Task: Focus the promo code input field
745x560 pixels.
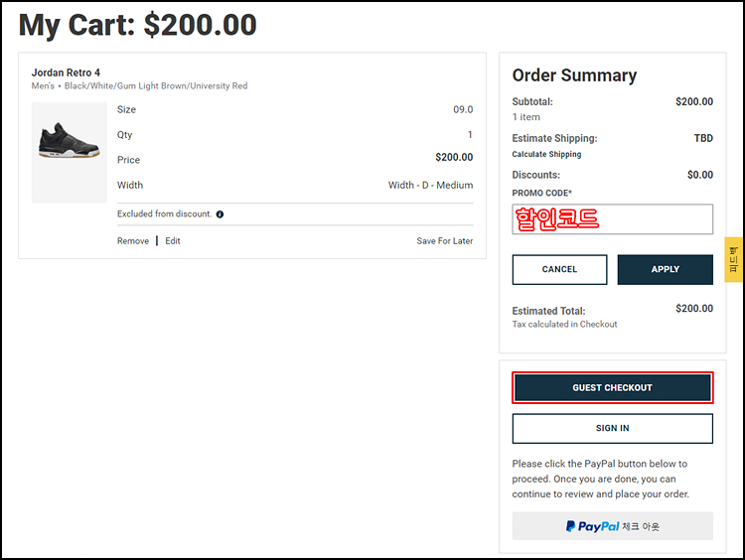Action: 613,219
